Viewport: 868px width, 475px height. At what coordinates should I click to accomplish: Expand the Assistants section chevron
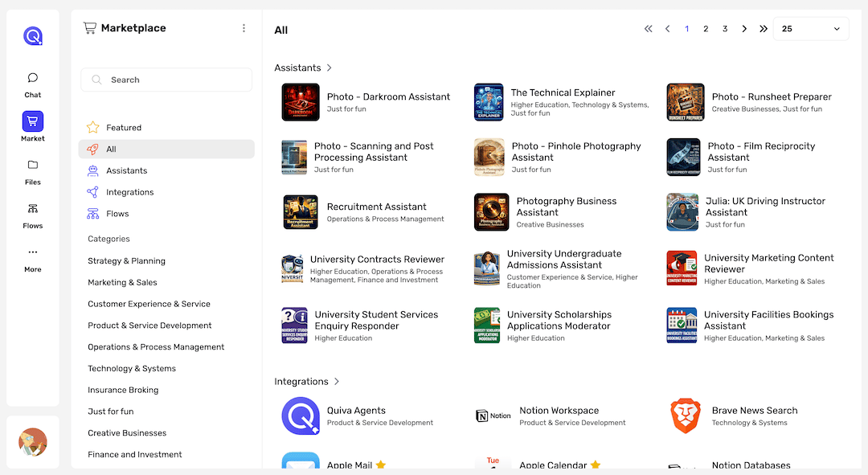tap(330, 68)
